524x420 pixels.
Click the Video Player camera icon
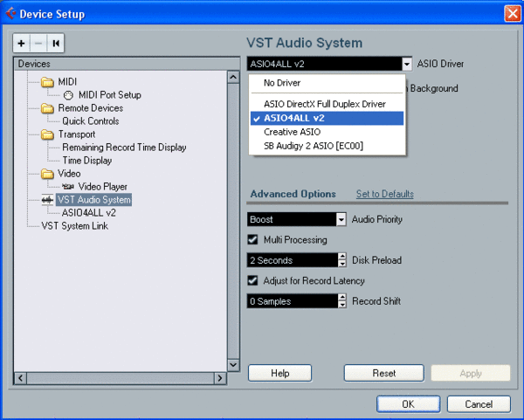[68, 187]
